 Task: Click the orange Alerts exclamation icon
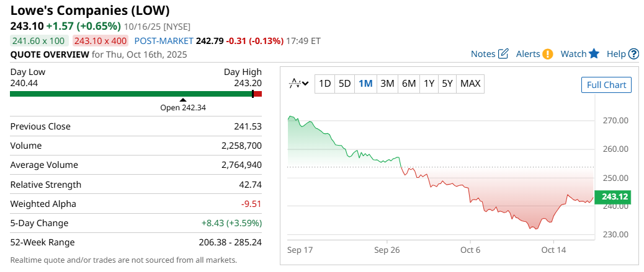click(x=547, y=54)
